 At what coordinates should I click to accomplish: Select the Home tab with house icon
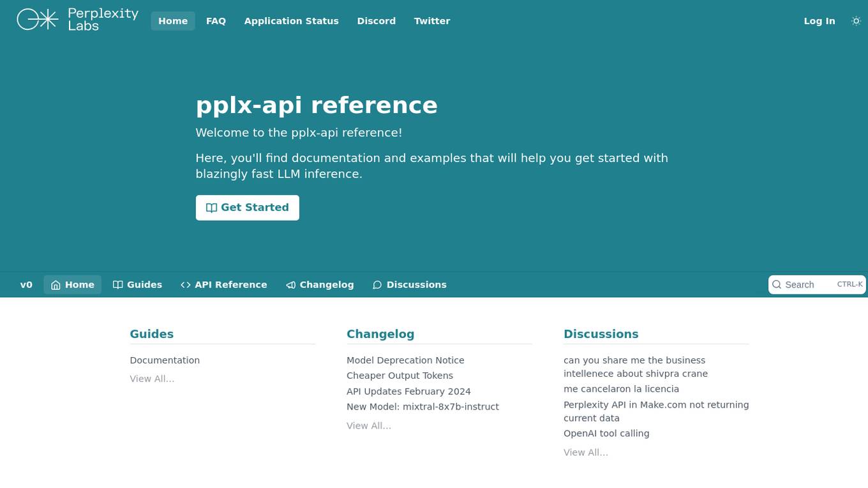tap(72, 285)
